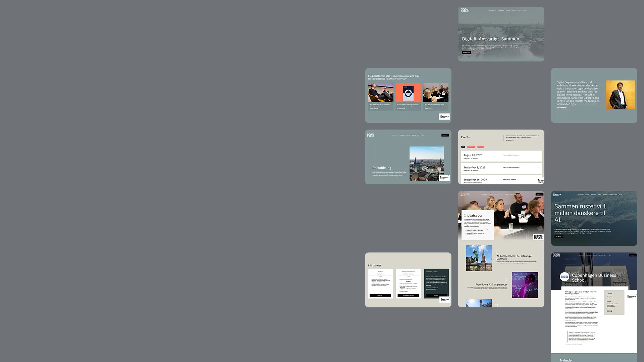Image resolution: width=644 pixels, height=362 pixels.
Task: Toggle the first red events filter pill
Action: coord(471,147)
